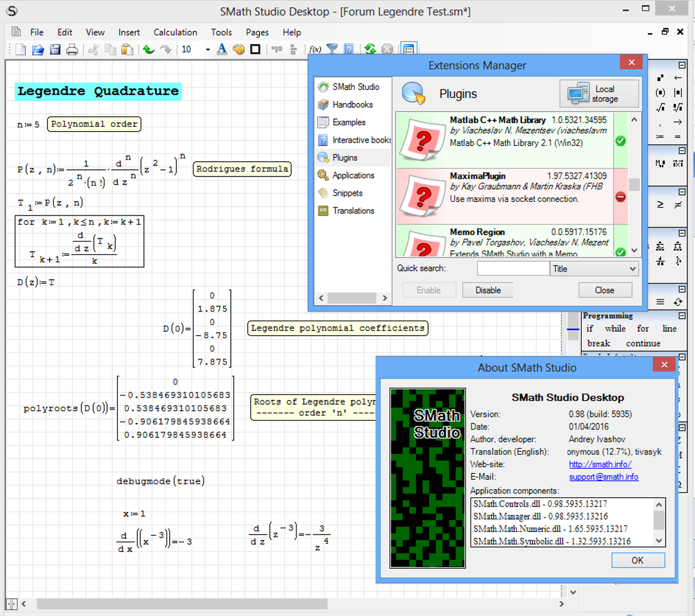This screenshot has height=616, width=695.
Task: Click the Disable plugin button
Action: pyautogui.click(x=488, y=290)
